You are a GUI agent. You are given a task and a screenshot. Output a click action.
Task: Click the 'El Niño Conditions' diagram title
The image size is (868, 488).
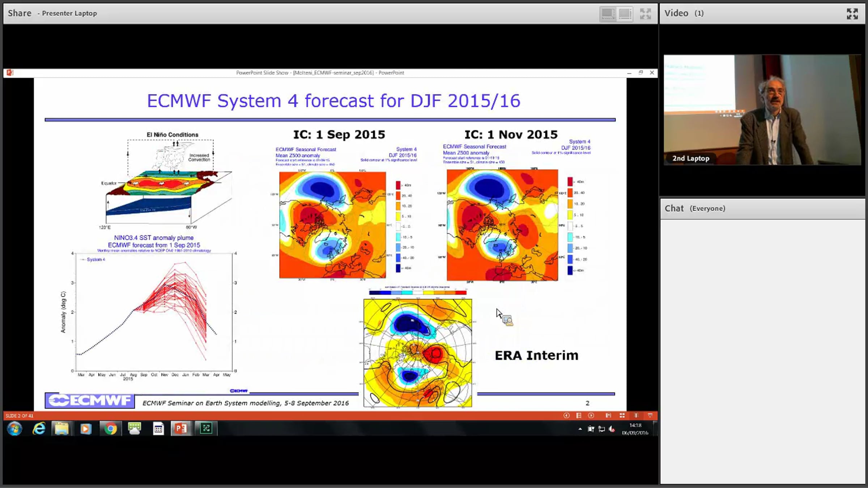click(173, 135)
